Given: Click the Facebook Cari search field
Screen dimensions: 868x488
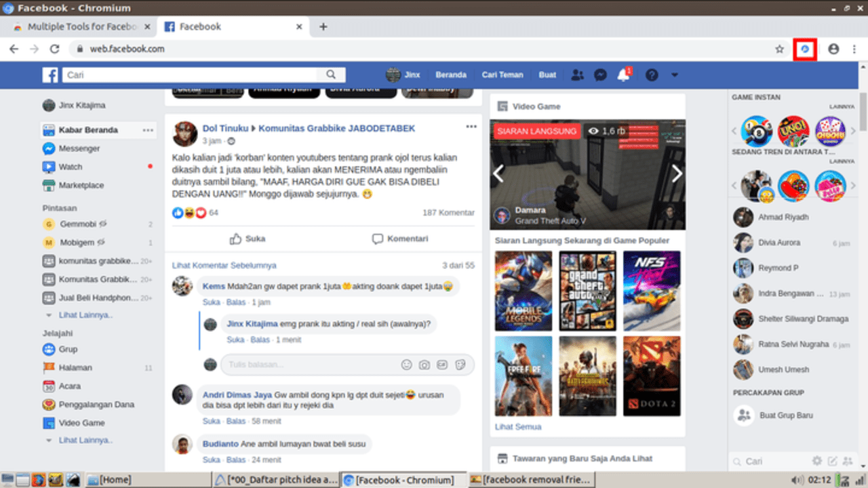Looking at the screenshot, I should 190,75.
